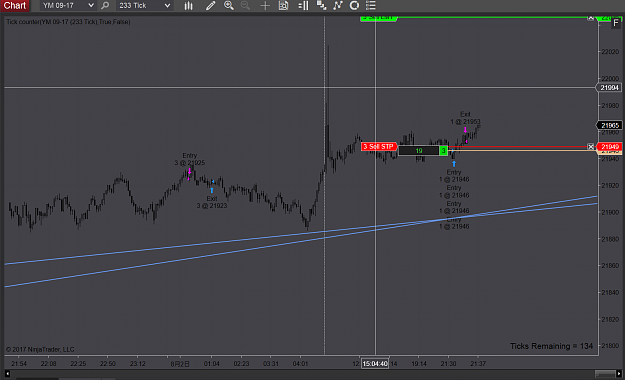The width and height of the screenshot is (625, 380).
Task: Click the right scroll arrow of the horizontal scrollbar
Action: 619,374
